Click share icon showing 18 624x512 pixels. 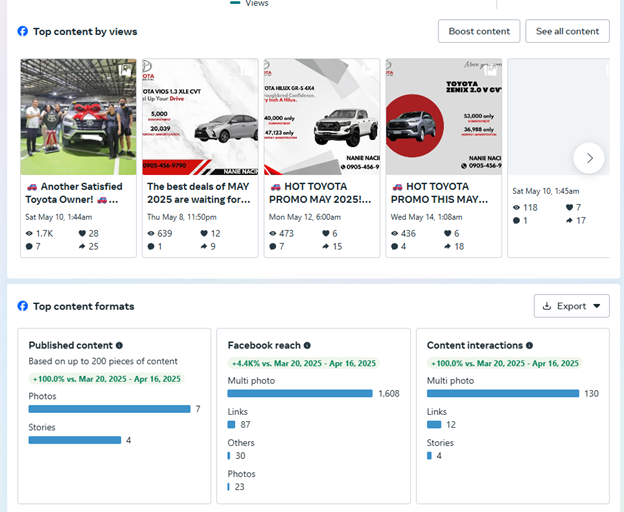click(x=447, y=246)
